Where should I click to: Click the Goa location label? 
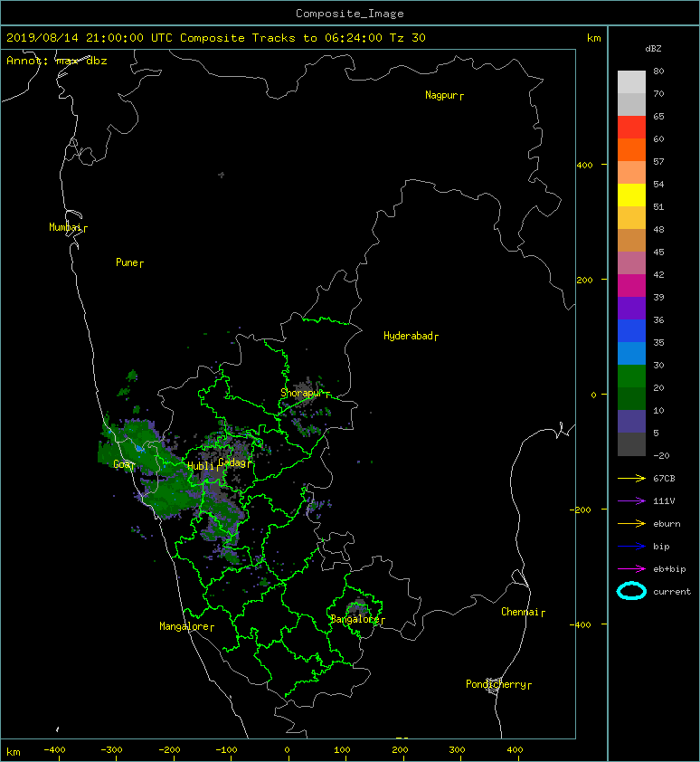click(121, 464)
